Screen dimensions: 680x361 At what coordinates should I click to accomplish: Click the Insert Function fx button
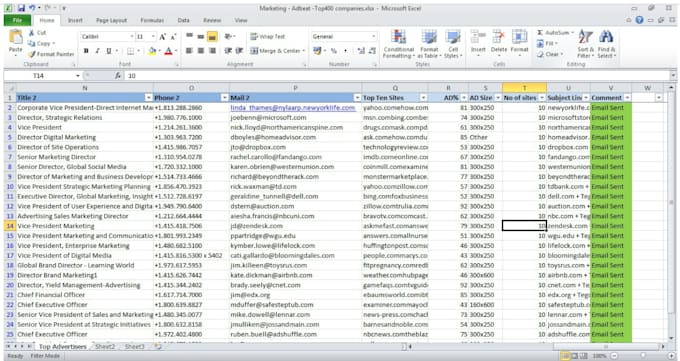(118, 76)
